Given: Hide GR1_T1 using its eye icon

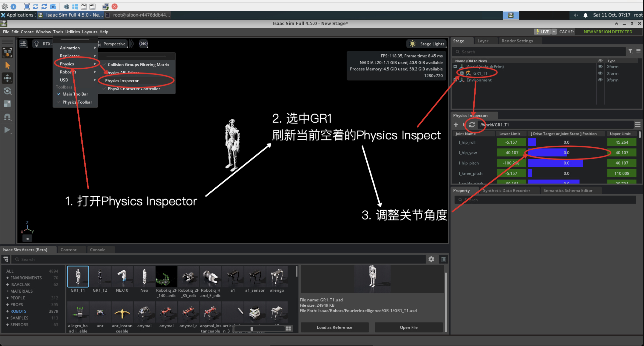Looking at the screenshot, I should pyautogui.click(x=600, y=73).
